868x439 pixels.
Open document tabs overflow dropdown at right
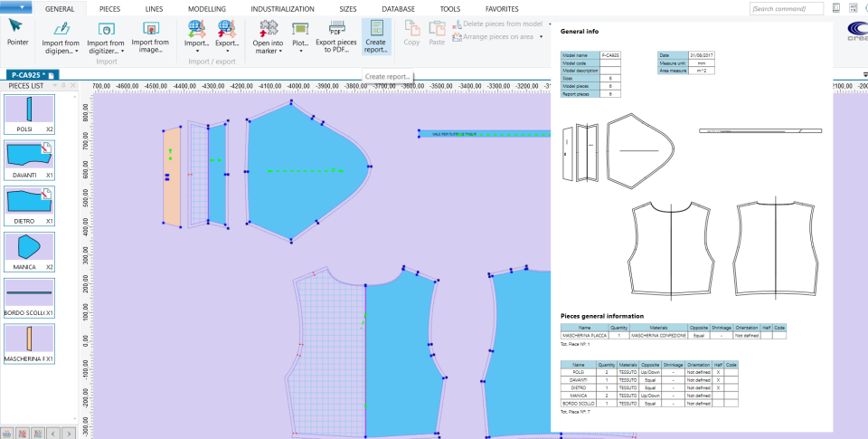[864, 75]
